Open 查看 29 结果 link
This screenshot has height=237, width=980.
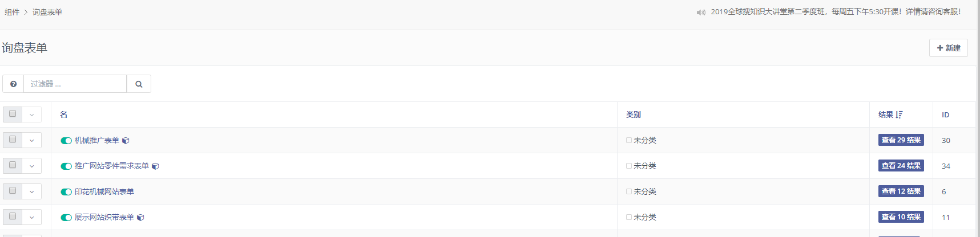point(901,140)
